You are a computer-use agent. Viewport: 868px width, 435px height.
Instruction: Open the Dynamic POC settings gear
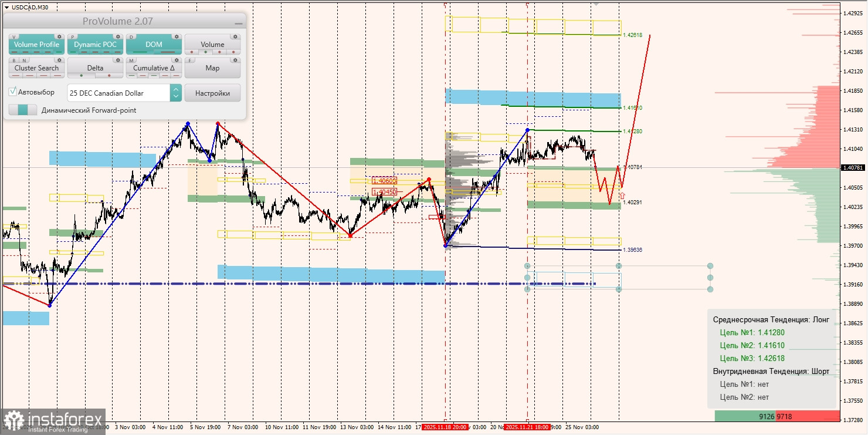pos(118,36)
